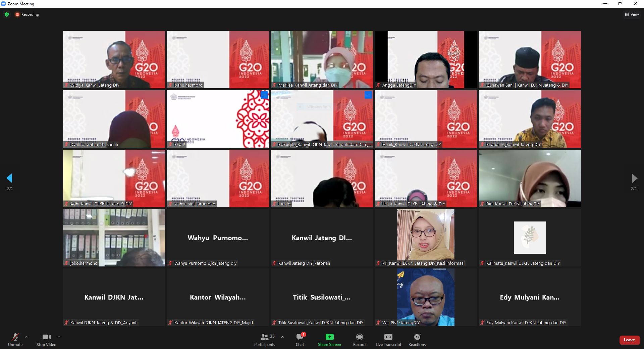Open options on EdSugito video tile
Image resolution: width=644 pixels, height=349 pixels.
click(368, 95)
